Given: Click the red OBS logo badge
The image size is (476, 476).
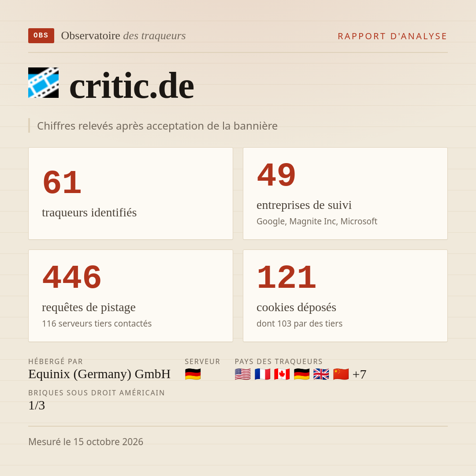Looking at the screenshot, I should [41, 36].
